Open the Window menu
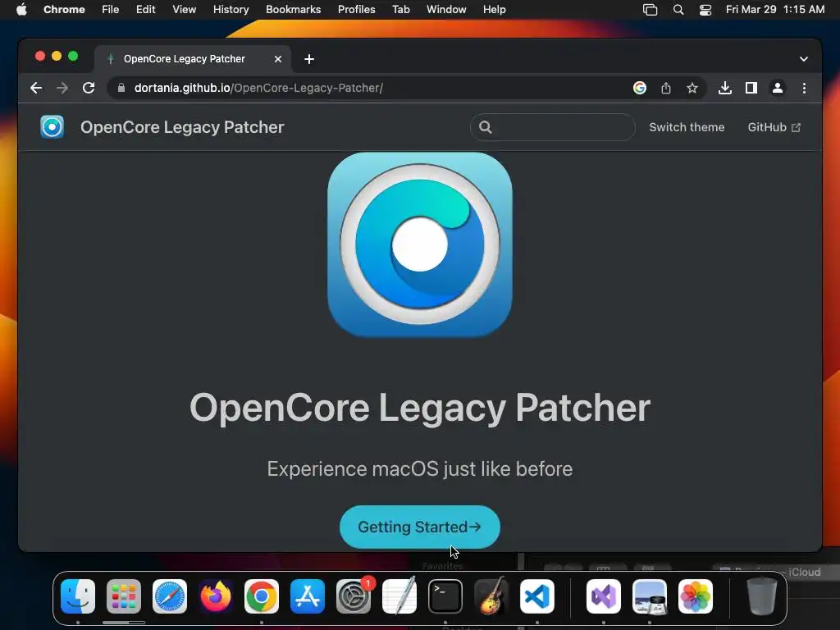840x630 pixels. coord(446,9)
